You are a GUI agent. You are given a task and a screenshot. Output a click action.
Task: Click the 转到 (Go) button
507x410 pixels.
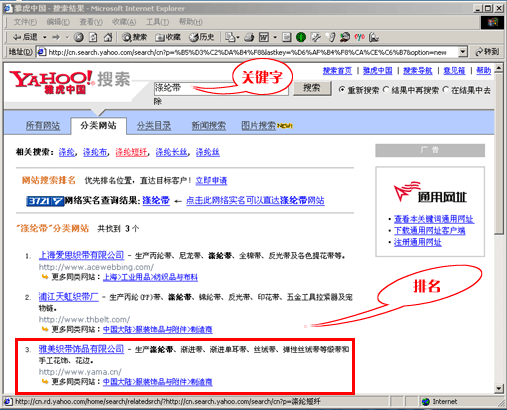487,52
